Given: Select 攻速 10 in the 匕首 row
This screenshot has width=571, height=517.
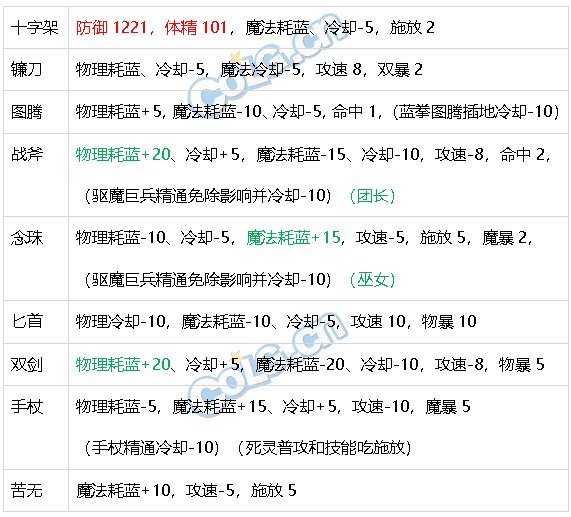Looking at the screenshot, I should click(x=378, y=321).
